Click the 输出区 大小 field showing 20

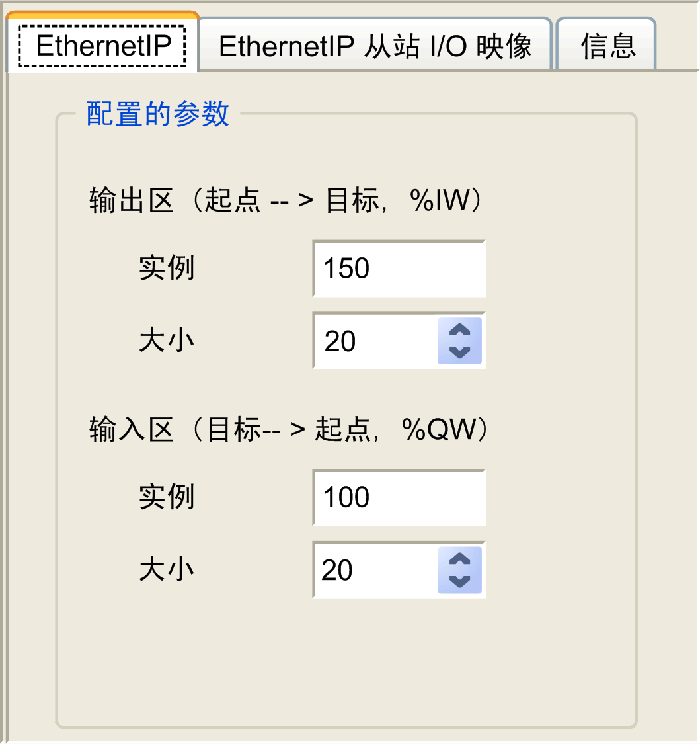(375, 341)
